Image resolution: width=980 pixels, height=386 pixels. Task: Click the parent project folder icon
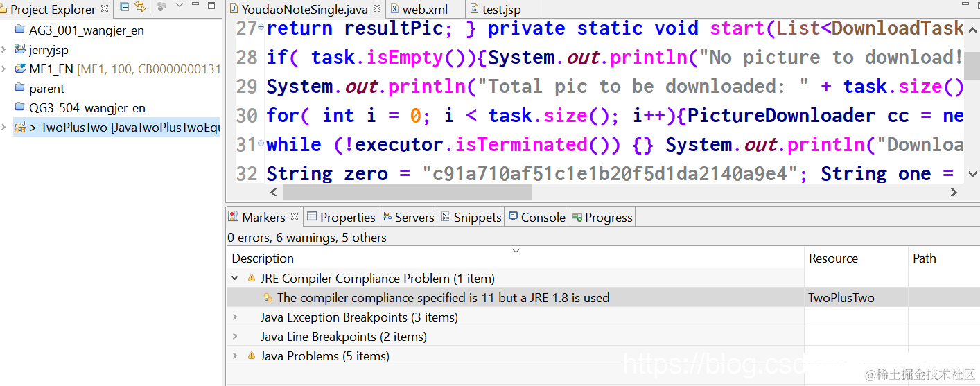[19, 89]
